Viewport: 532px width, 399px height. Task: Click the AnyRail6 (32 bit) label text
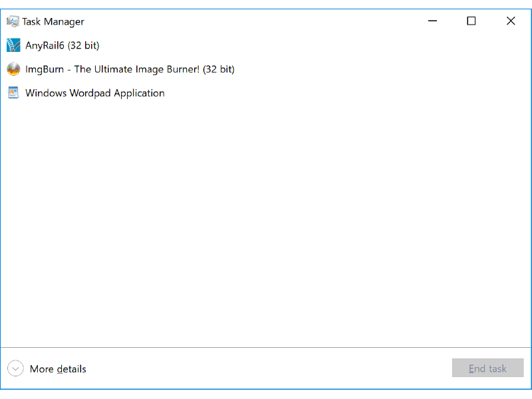click(x=63, y=45)
